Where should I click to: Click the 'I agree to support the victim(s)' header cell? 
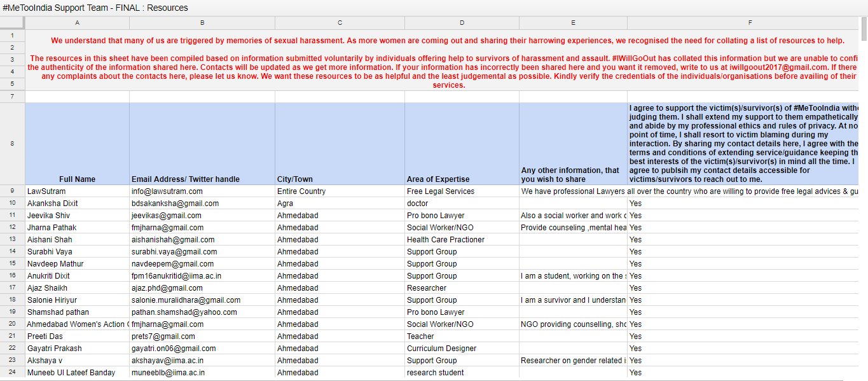point(743,144)
